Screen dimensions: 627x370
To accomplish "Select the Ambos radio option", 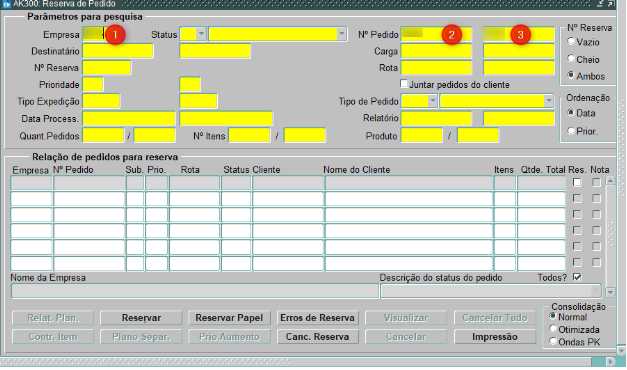I will pyautogui.click(x=571, y=75).
